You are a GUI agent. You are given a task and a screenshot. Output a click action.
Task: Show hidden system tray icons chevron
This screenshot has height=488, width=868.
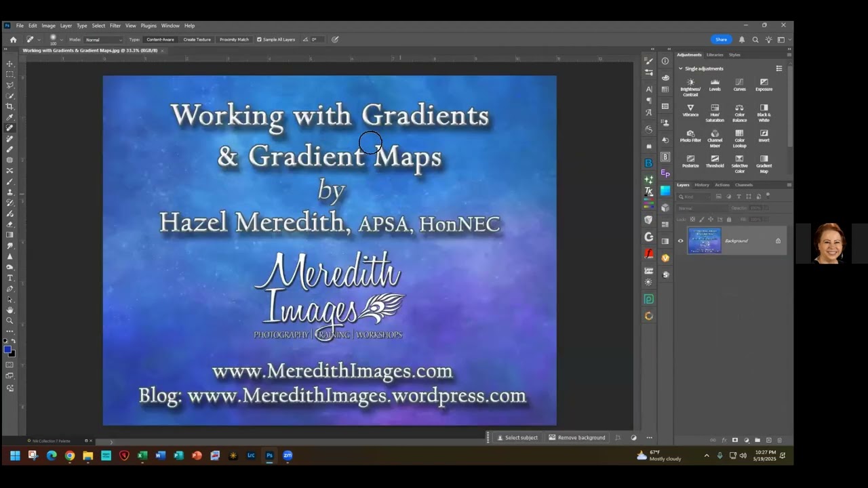[x=707, y=455]
